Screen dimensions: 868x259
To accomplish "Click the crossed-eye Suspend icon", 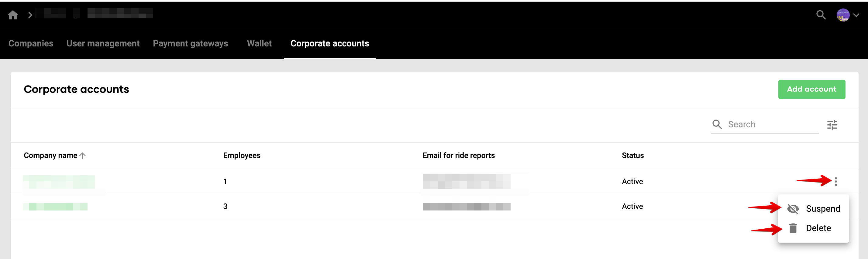I will pyautogui.click(x=793, y=209).
